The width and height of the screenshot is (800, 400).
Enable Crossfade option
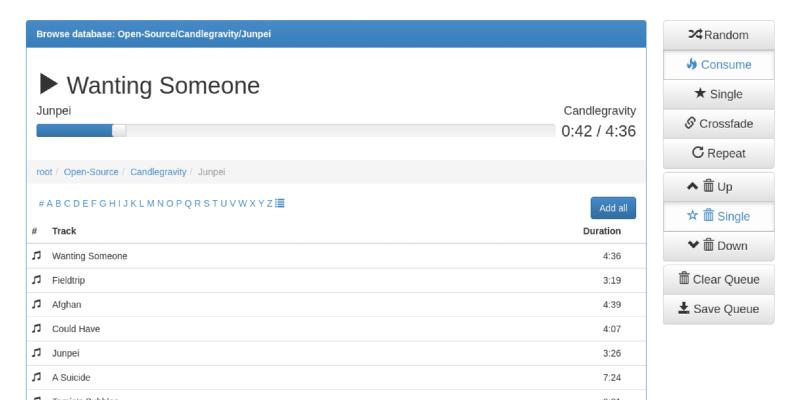pyautogui.click(x=716, y=125)
